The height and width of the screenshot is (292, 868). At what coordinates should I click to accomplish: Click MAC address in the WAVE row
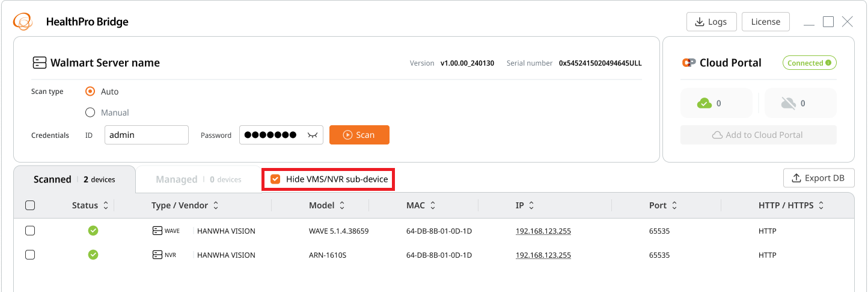point(439,231)
